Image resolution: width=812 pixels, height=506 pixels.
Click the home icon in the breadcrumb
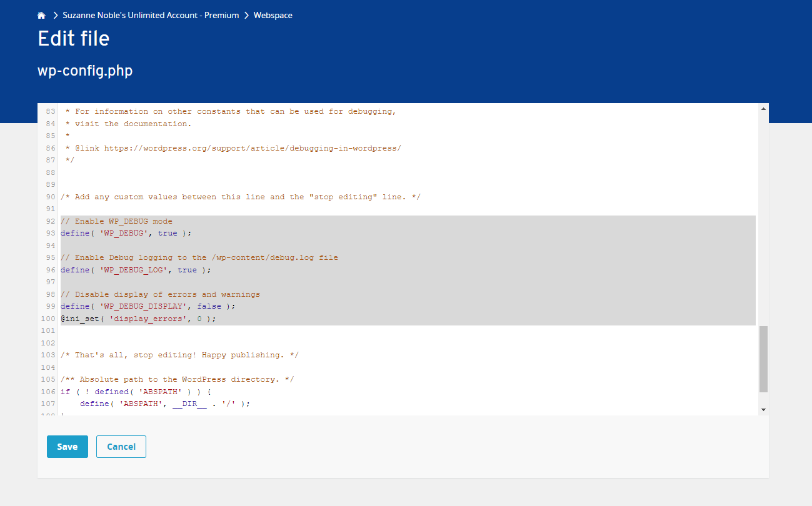[42, 15]
